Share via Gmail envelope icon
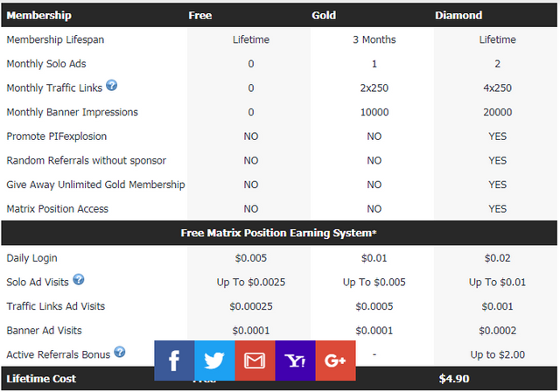 pyautogui.click(x=255, y=360)
